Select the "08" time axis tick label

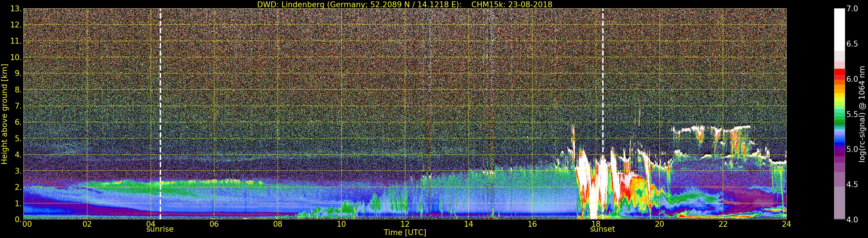(278, 224)
